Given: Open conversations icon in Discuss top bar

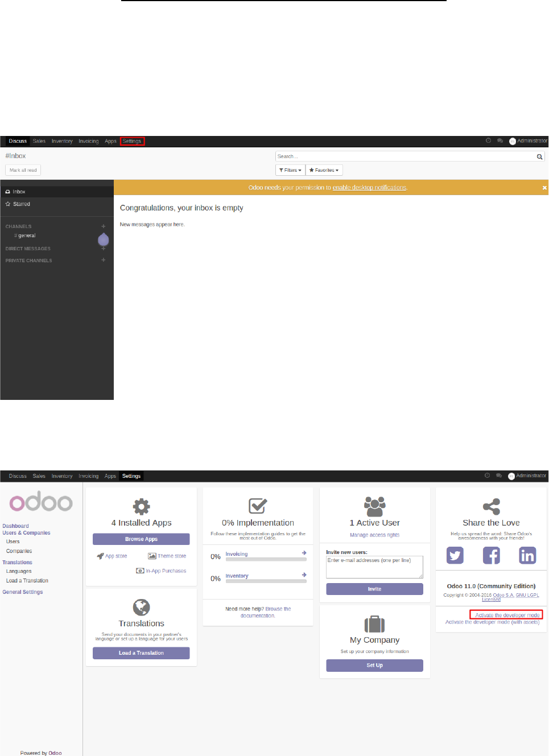Looking at the screenshot, I should point(500,141).
